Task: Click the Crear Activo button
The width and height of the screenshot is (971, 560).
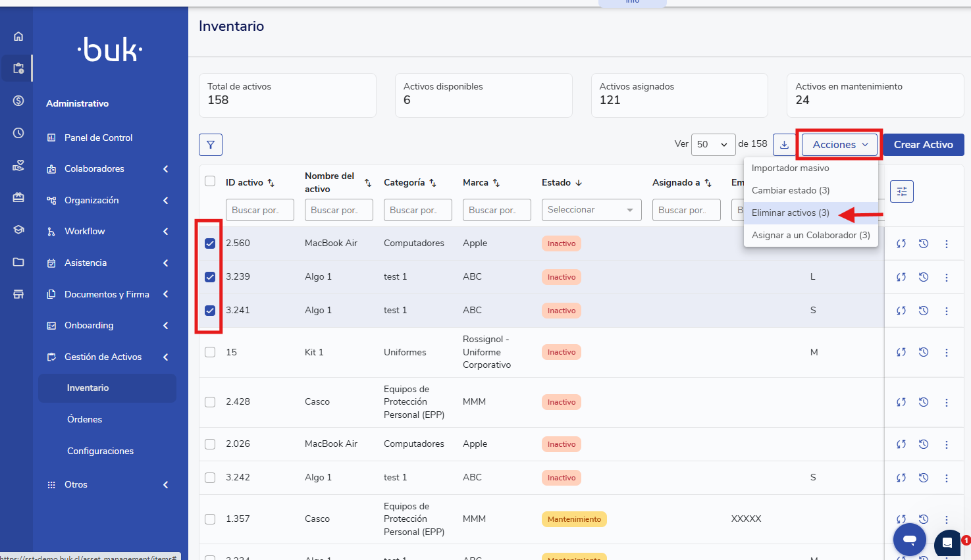Action: (x=923, y=145)
